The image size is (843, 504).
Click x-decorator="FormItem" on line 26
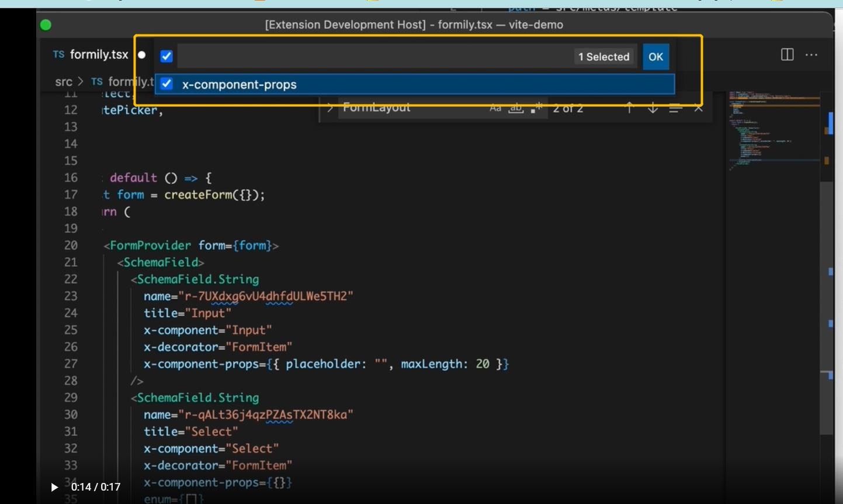(218, 347)
